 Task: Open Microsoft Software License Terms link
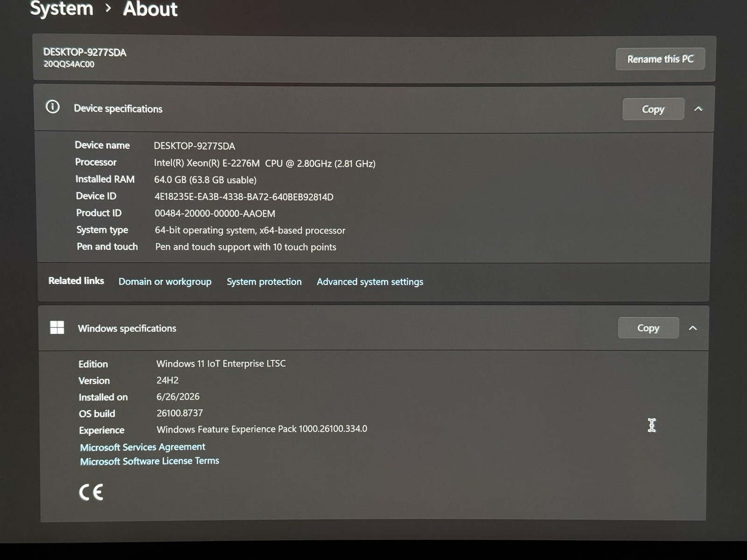click(x=149, y=461)
